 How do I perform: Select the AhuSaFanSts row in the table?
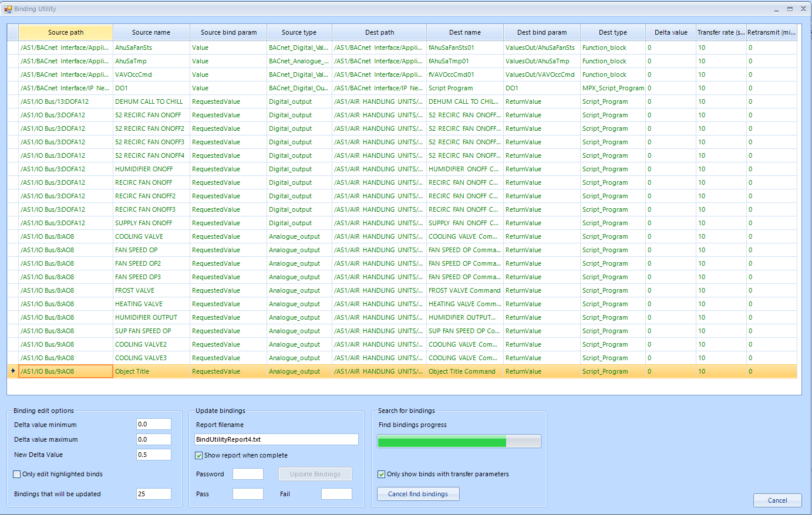[133, 48]
